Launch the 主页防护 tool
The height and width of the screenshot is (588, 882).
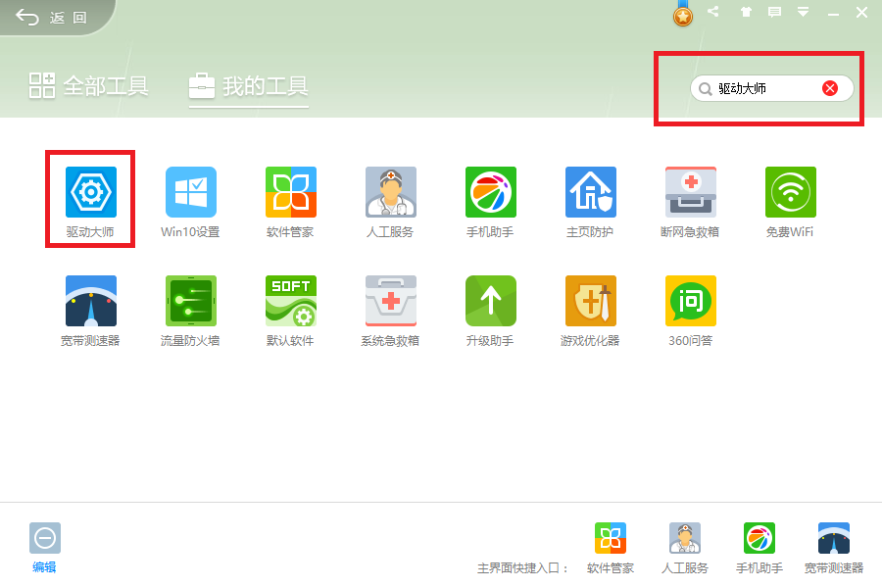[591, 192]
